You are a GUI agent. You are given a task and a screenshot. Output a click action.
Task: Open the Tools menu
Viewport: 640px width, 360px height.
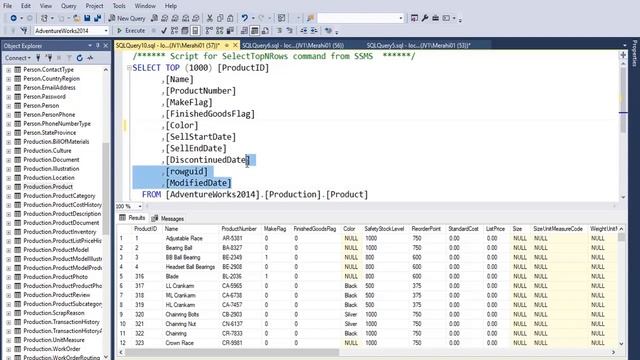click(119, 6)
